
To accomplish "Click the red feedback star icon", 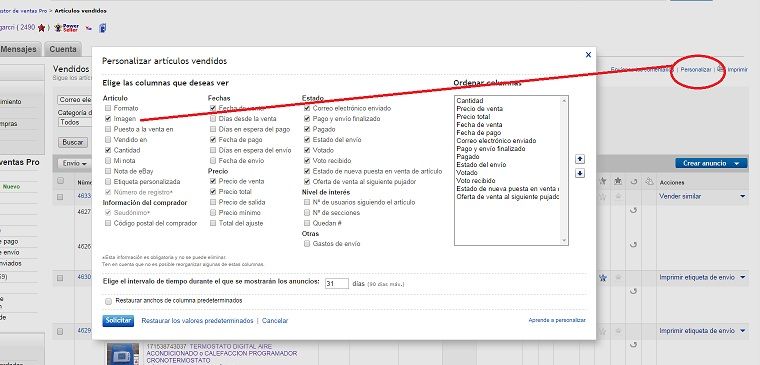I will point(41,28).
